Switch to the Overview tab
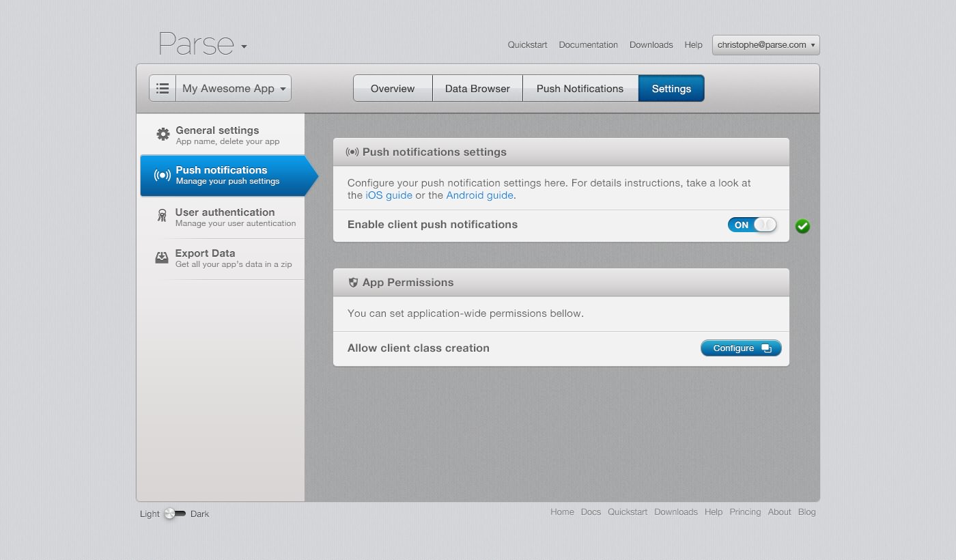Image resolution: width=956 pixels, height=560 pixels. click(393, 88)
